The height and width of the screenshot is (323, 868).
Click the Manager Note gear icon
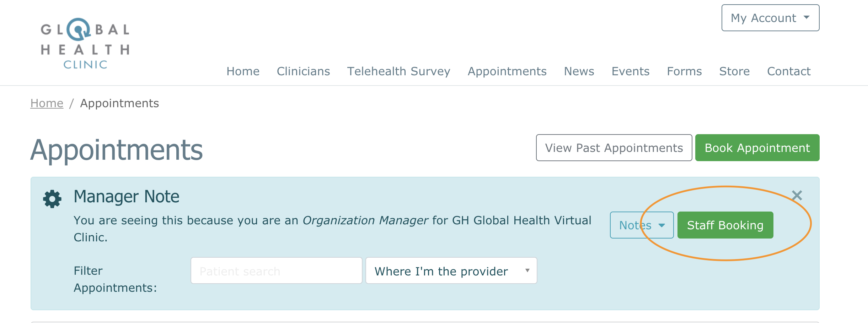click(52, 199)
